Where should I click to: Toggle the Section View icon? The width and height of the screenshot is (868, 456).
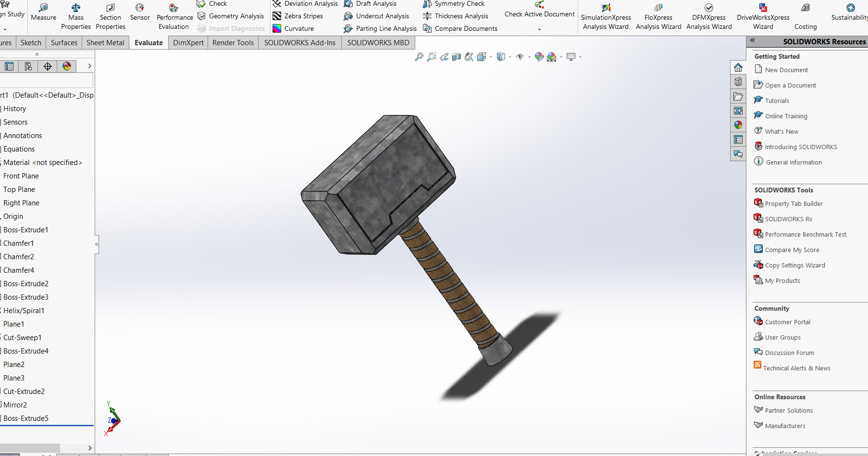pos(457,57)
